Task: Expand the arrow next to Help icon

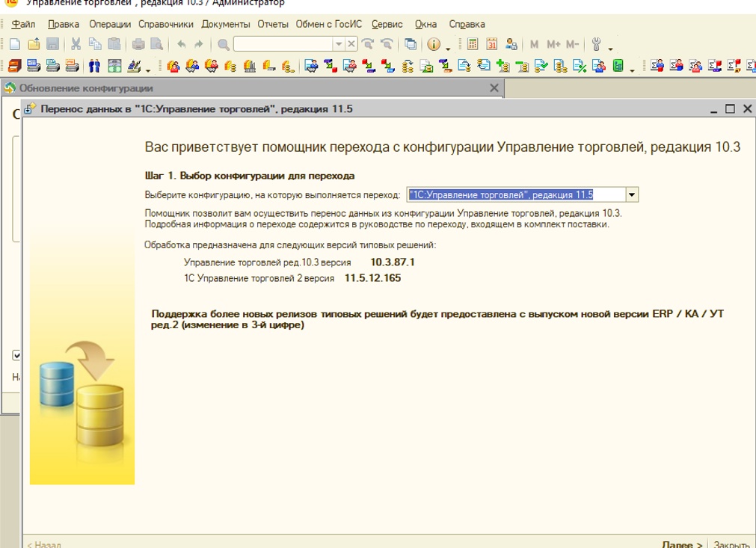Action: pos(448,48)
